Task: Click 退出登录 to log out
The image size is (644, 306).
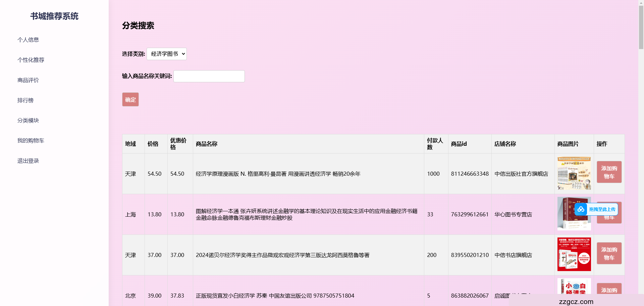Action: click(x=28, y=161)
